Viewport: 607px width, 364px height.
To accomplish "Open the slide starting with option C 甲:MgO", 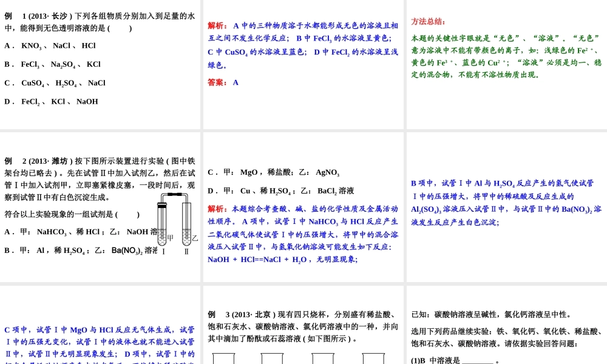I will pos(303,207).
